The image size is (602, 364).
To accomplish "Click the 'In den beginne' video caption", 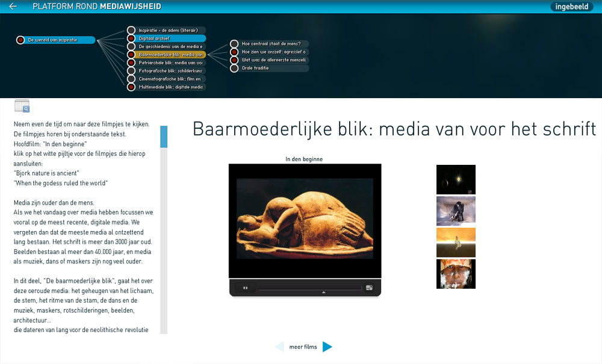I will coord(304,159).
